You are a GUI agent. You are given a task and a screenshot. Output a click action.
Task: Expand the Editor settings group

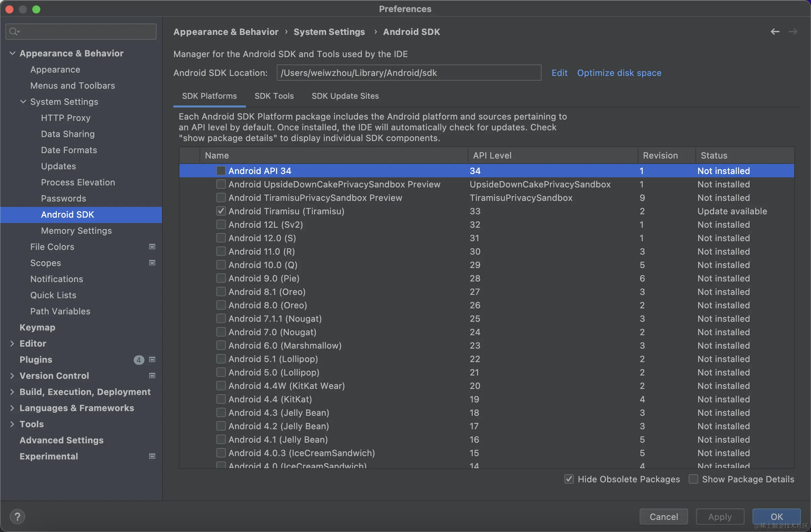click(12, 343)
